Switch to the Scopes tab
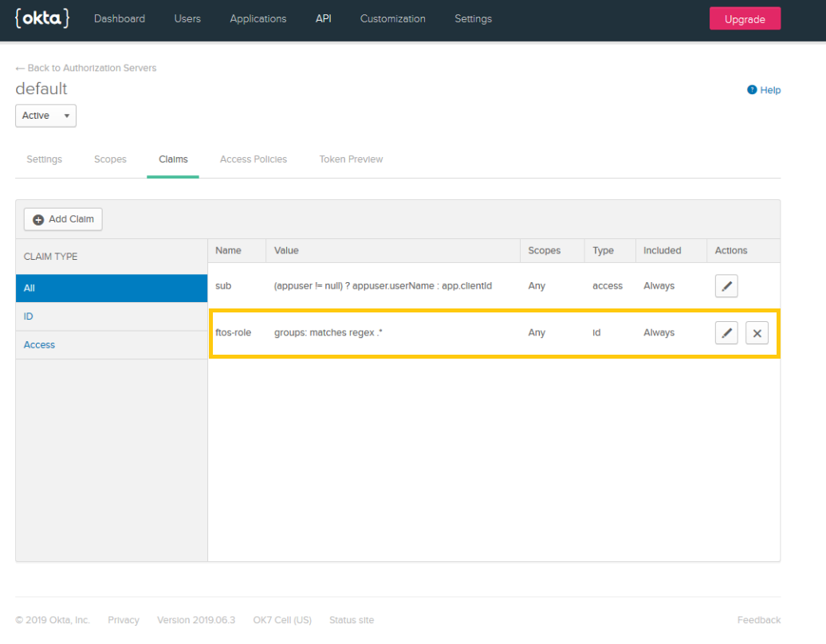Image resolution: width=826 pixels, height=644 pixels. tap(110, 159)
